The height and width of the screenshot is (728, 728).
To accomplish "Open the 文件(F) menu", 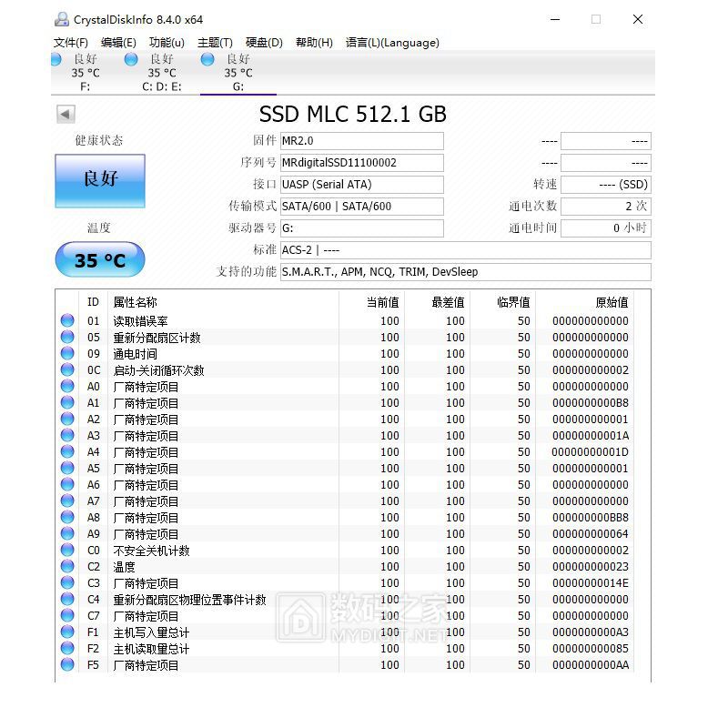I will [x=71, y=43].
